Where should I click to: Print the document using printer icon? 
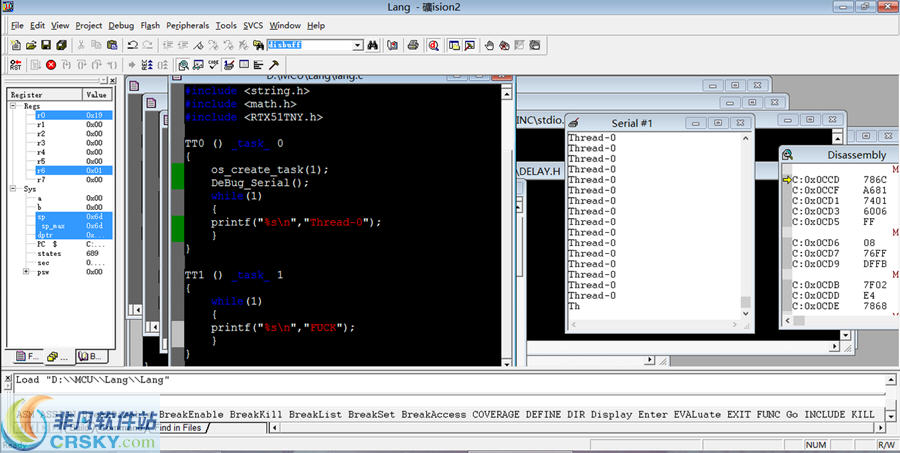tap(413, 45)
